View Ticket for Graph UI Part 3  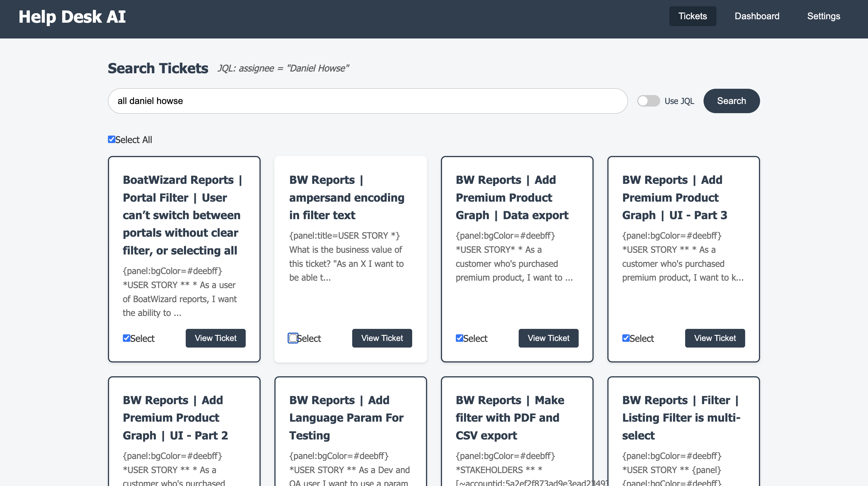click(715, 338)
